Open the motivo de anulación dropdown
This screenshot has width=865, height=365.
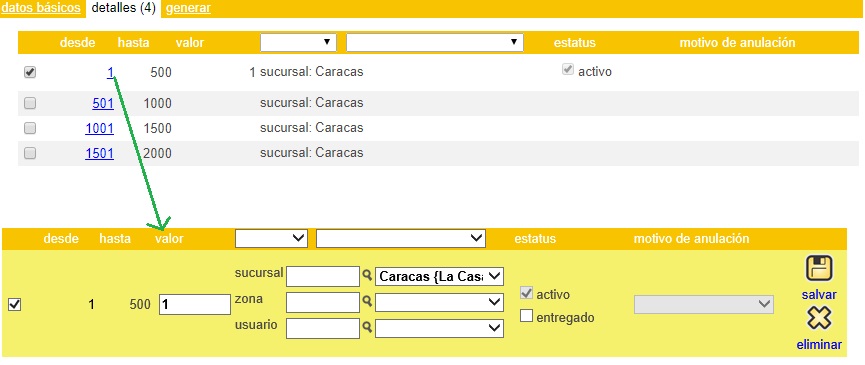703,304
